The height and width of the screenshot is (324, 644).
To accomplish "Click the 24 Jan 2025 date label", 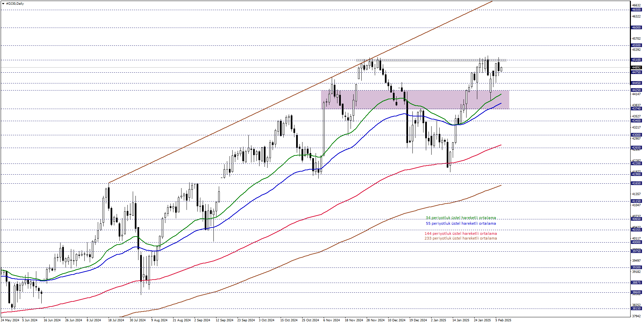I will (x=482, y=320).
